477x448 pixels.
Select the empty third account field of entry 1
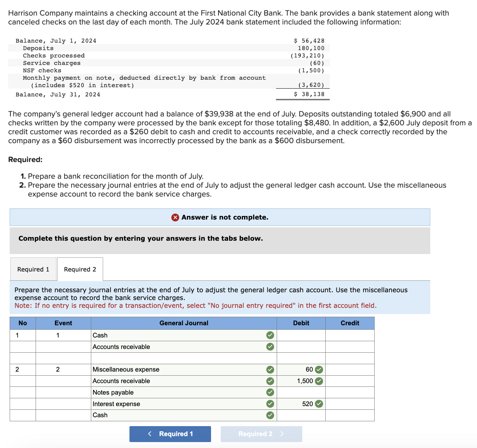tap(184, 358)
